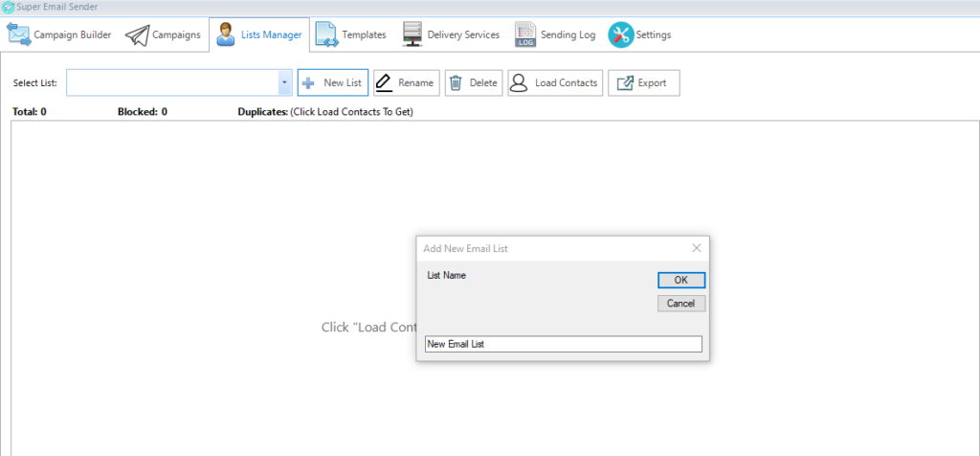The height and width of the screenshot is (456, 980).
Task: Open the Select List combo box
Action: (179, 82)
